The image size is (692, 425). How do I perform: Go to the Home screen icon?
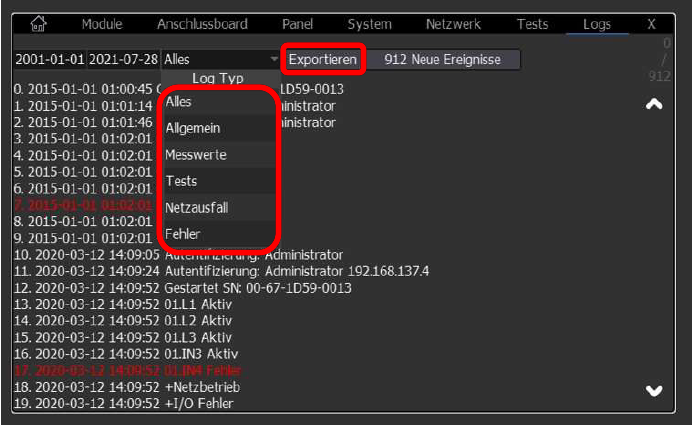(x=41, y=23)
